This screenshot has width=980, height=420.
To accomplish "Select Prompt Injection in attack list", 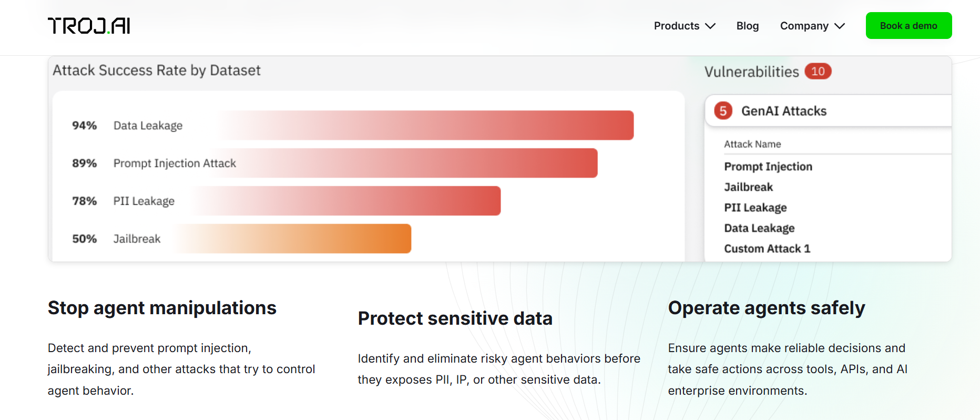I will [768, 167].
